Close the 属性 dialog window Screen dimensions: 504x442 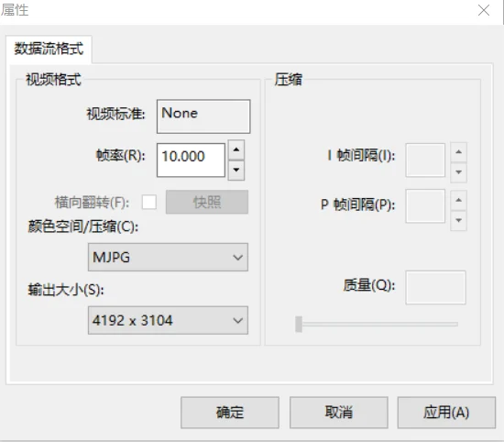pyautogui.click(x=484, y=11)
